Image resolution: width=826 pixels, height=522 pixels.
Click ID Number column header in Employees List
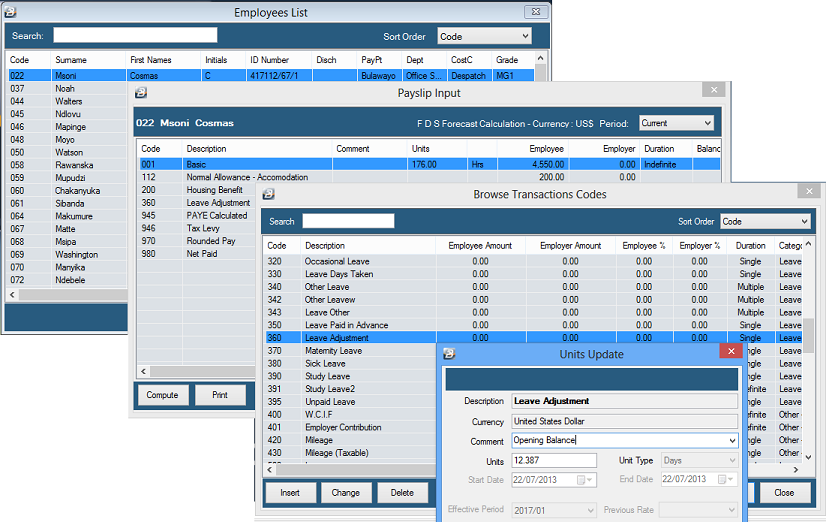(278, 60)
